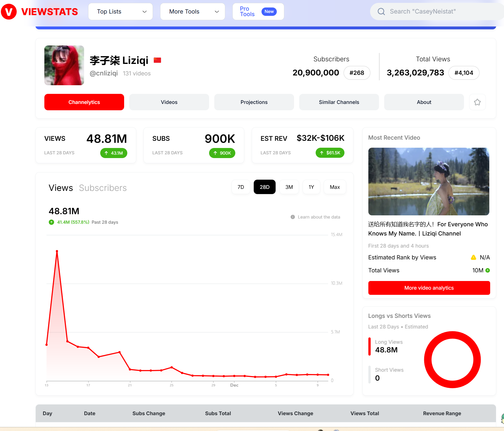Click the Views Total column header

click(x=365, y=413)
